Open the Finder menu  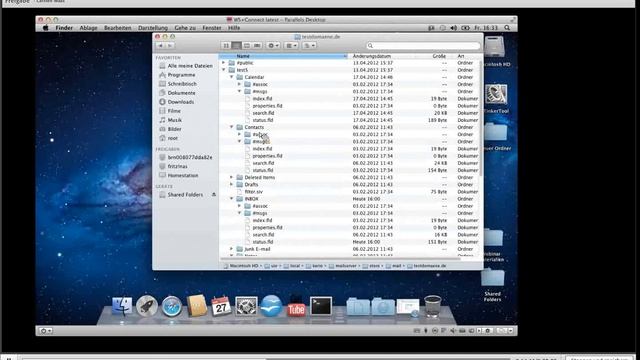64,28
